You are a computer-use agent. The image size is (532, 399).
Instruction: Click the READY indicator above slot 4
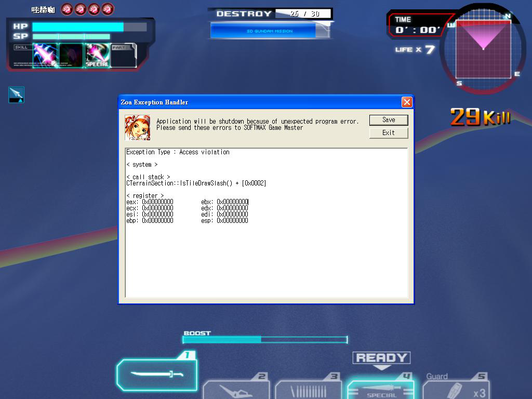click(381, 358)
